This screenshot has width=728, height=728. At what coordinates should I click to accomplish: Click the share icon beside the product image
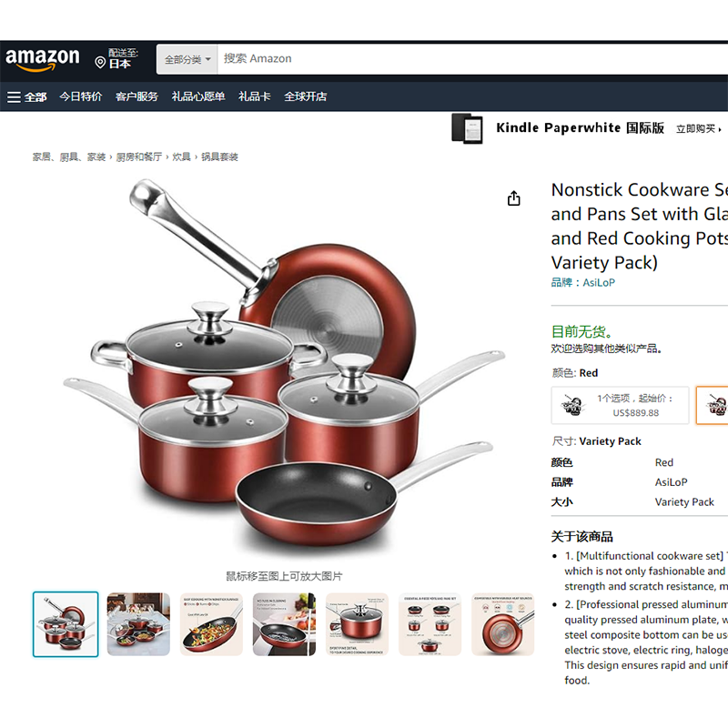[513, 198]
